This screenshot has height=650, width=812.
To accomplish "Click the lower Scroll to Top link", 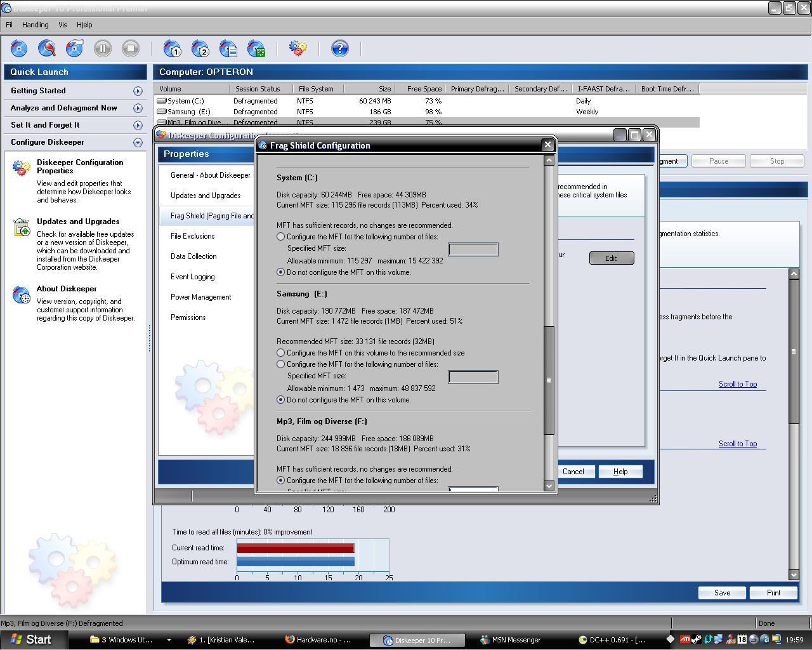I will pos(738,444).
